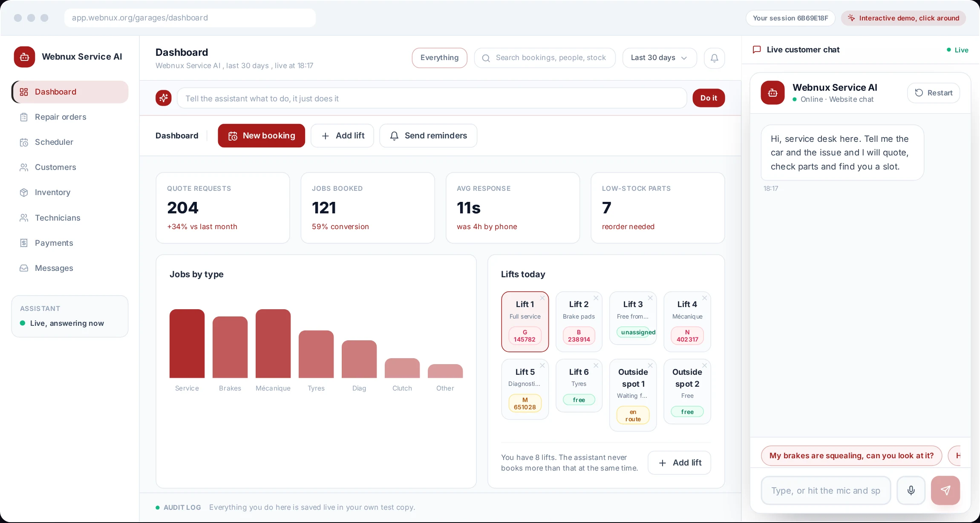Remove Lift 2 with its X
Viewport: 980px width, 523px height.
(x=596, y=298)
